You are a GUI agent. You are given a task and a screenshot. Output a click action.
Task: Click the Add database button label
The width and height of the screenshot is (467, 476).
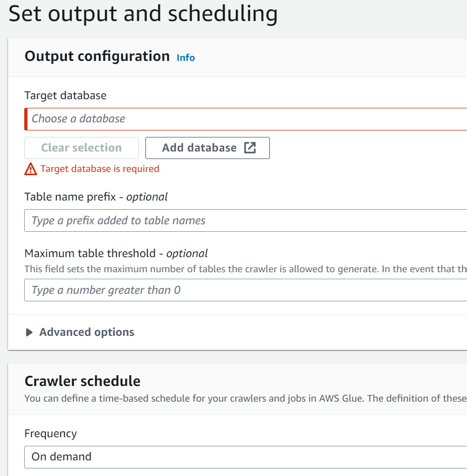coord(199,148)
